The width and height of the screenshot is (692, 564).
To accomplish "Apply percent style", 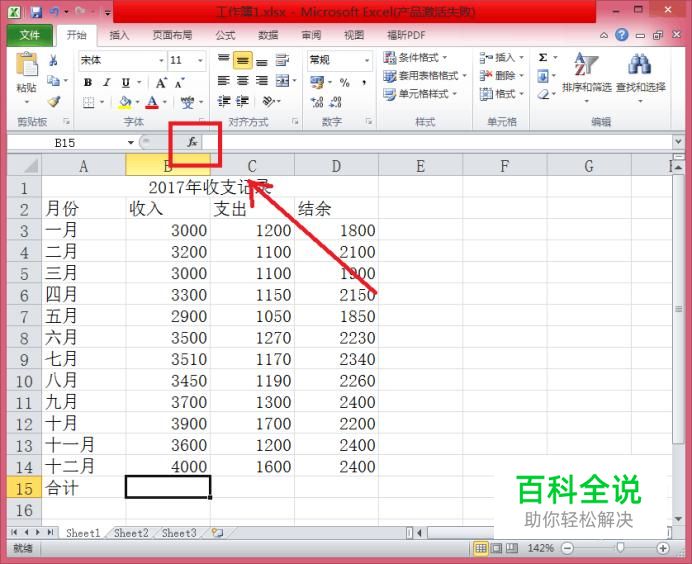I will tap(345, 83).
